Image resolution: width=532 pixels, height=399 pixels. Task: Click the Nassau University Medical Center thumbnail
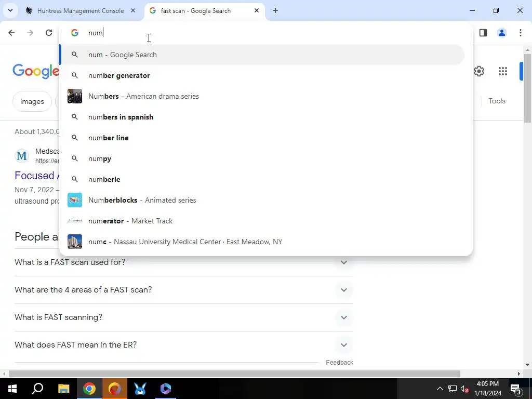coord(75,242)
